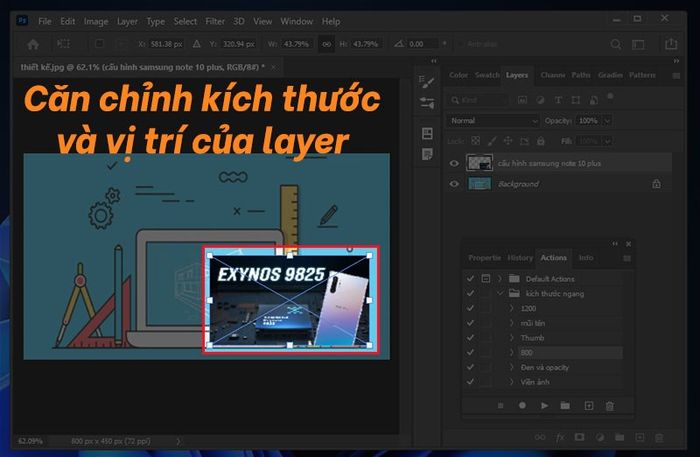This screenshot has width=700, height=457.
Task: Click Lock all padlock icon
Action: coord(541,141)
